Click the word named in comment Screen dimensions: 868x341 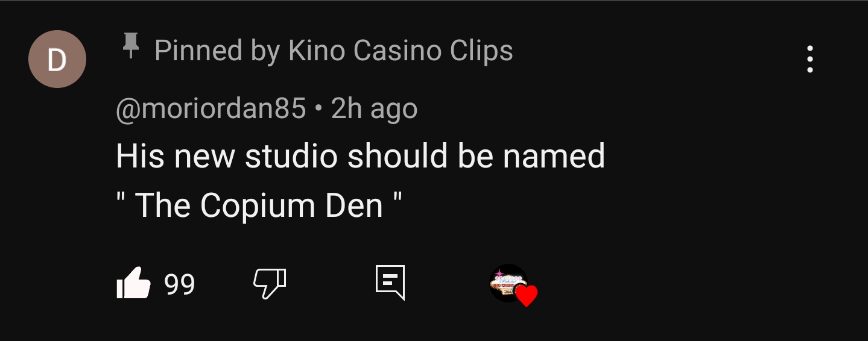click(554, 157)
